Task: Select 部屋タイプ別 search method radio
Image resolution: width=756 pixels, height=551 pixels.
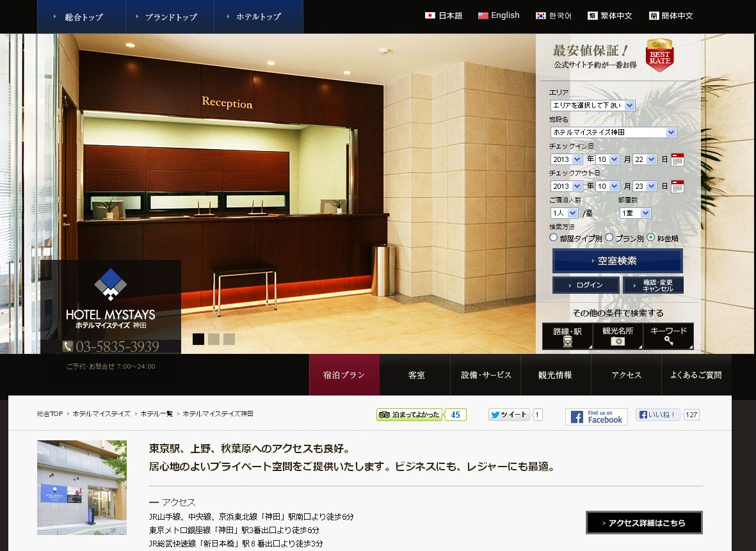Action: coord(554,237)
